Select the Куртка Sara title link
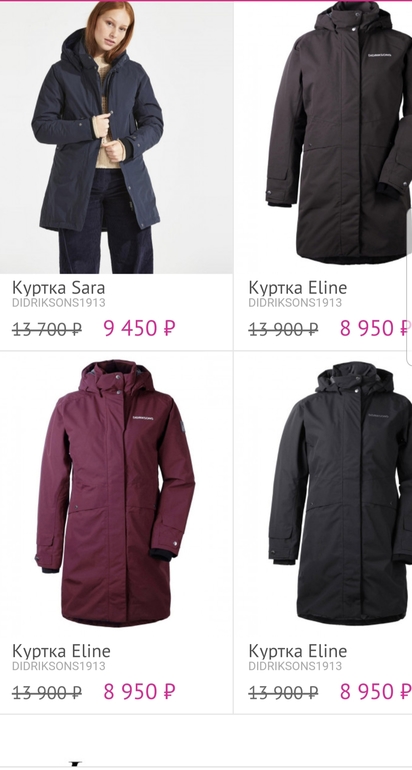Viewport: 412px width, 770px height. click(58, 287)
